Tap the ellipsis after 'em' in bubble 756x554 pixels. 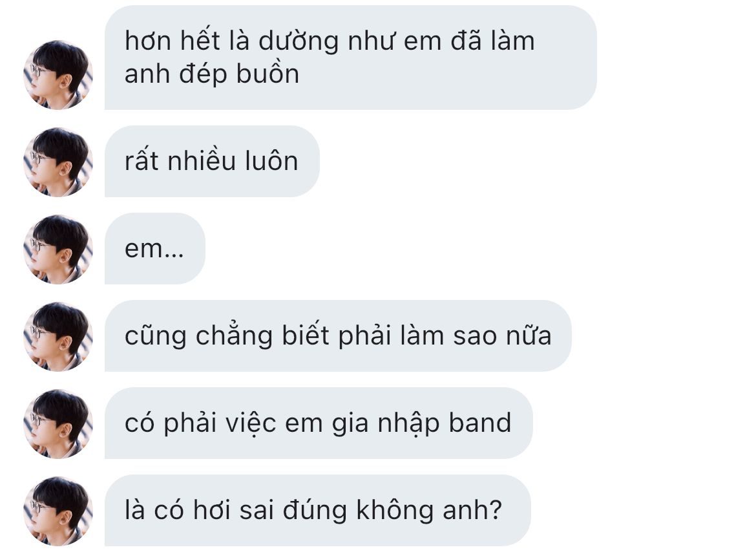pos(174,255)
